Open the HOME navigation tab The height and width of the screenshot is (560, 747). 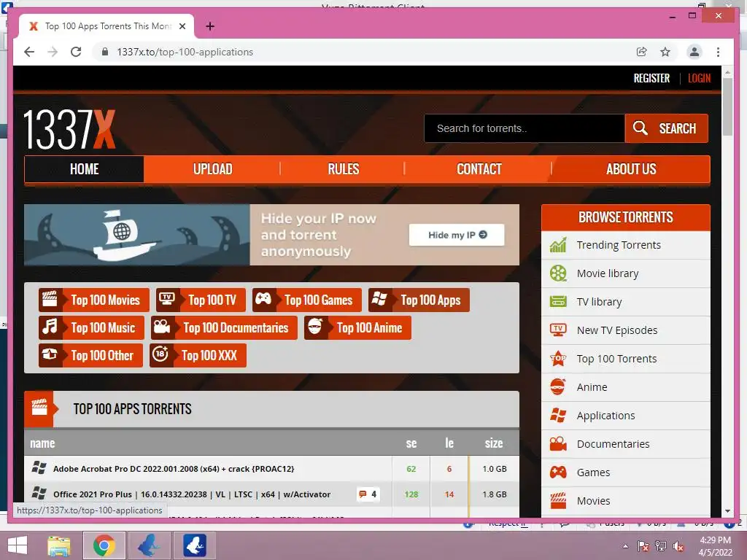pos(85,169)
